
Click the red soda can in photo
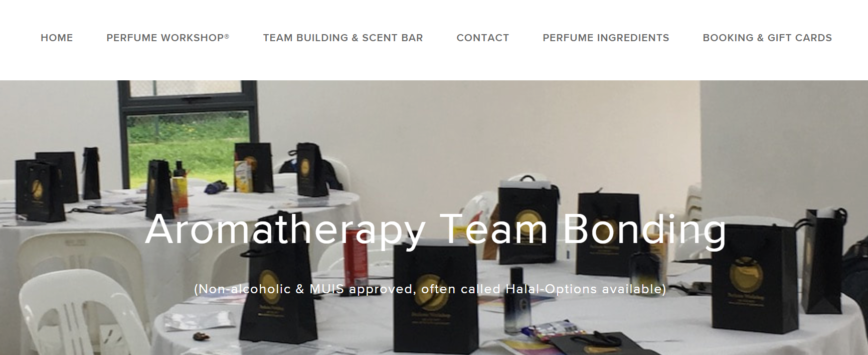click(x=356, y=257)
